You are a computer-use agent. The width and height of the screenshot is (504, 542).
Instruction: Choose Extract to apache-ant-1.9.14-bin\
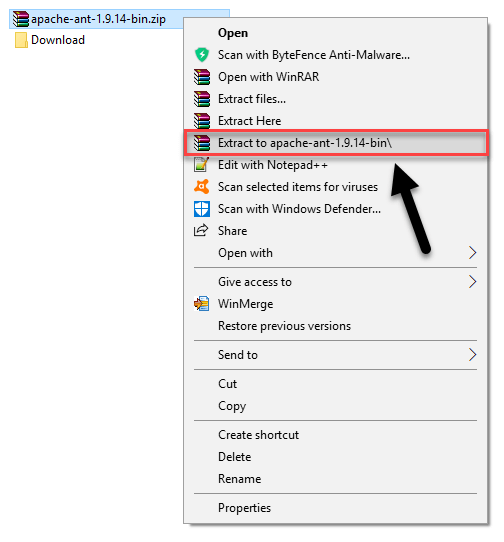click(x=336, y=143)
